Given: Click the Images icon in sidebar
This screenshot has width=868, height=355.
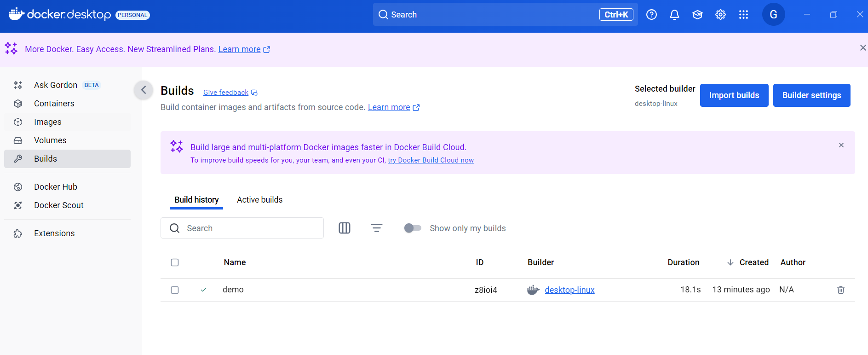Looking at the screenshot, I should pos(18,122).
